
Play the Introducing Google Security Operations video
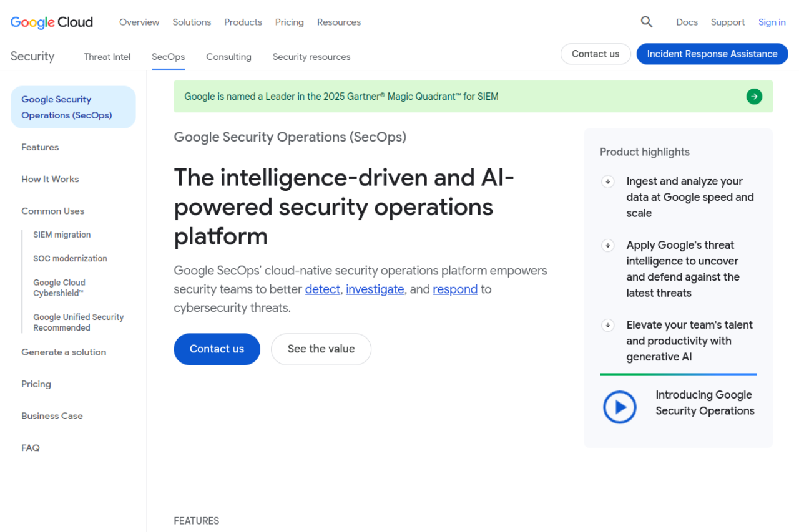pyautogui.click(x=619, y=407)
